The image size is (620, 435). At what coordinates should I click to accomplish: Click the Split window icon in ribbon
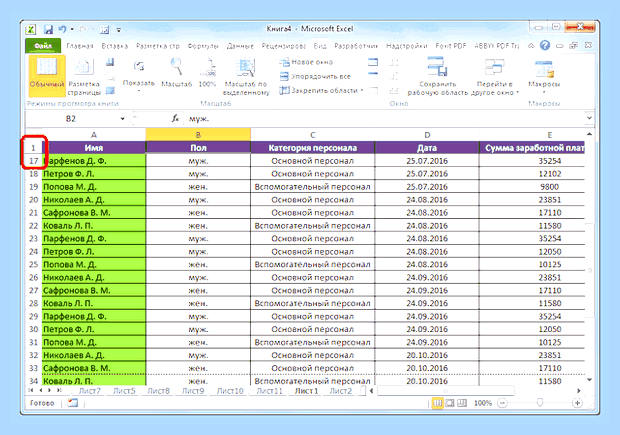[x=373, y=62]
